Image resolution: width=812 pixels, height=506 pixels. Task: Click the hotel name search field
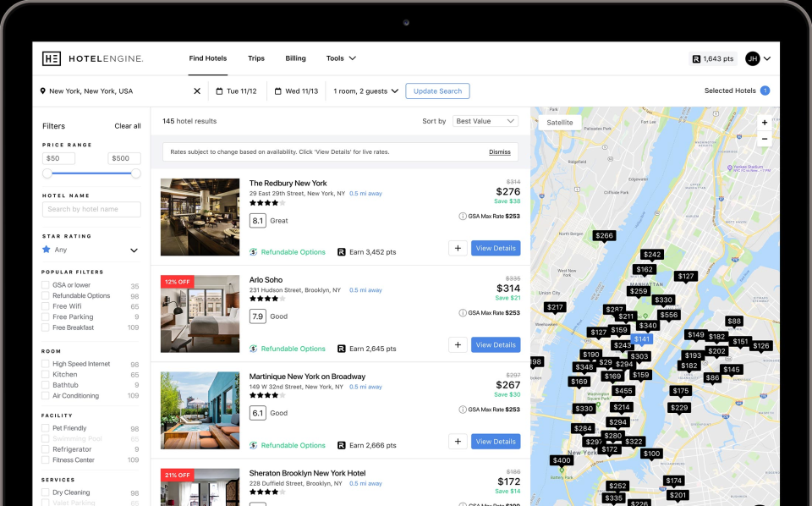click(x=91, y=209)
